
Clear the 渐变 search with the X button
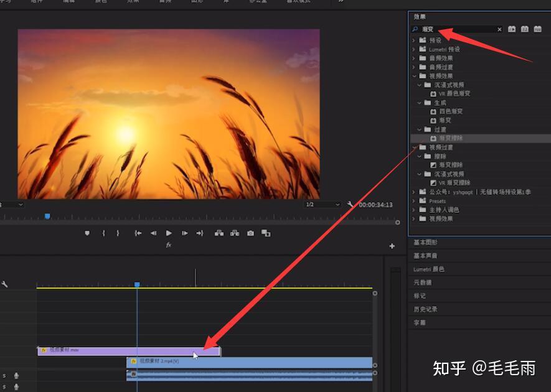(499, 29)
